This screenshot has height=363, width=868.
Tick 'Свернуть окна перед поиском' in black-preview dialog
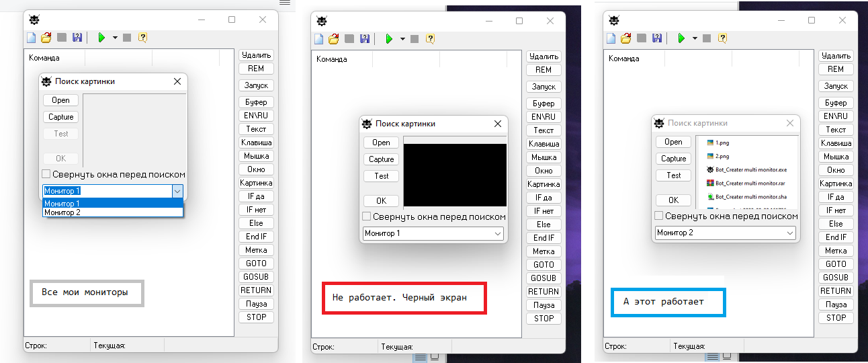367,216
